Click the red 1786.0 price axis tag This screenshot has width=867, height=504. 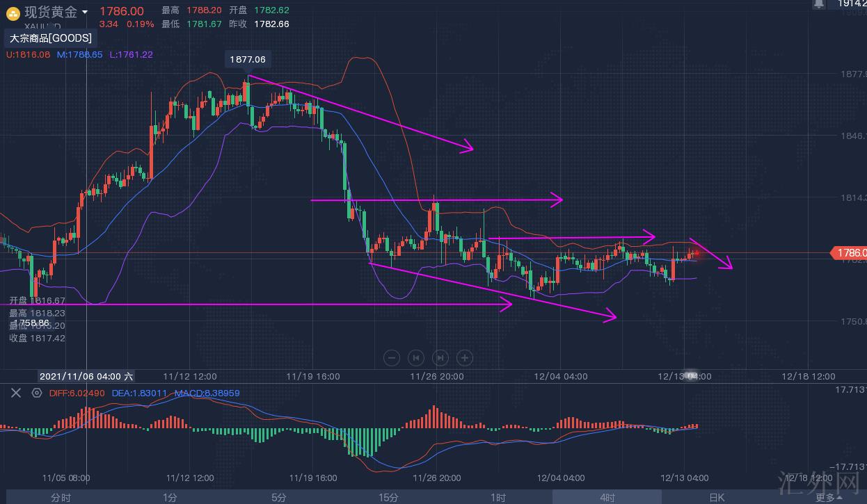[x=849, y=253]
